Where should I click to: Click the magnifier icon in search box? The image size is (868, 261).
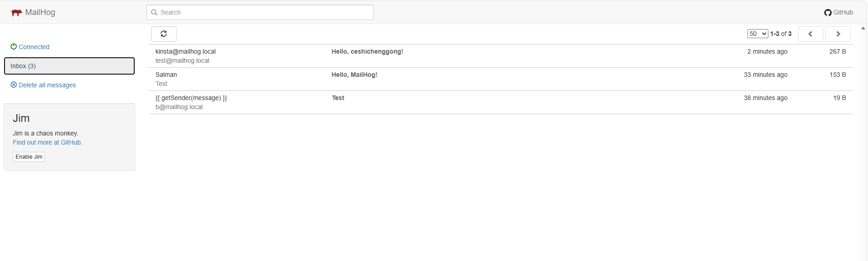(x=154, y=12)
